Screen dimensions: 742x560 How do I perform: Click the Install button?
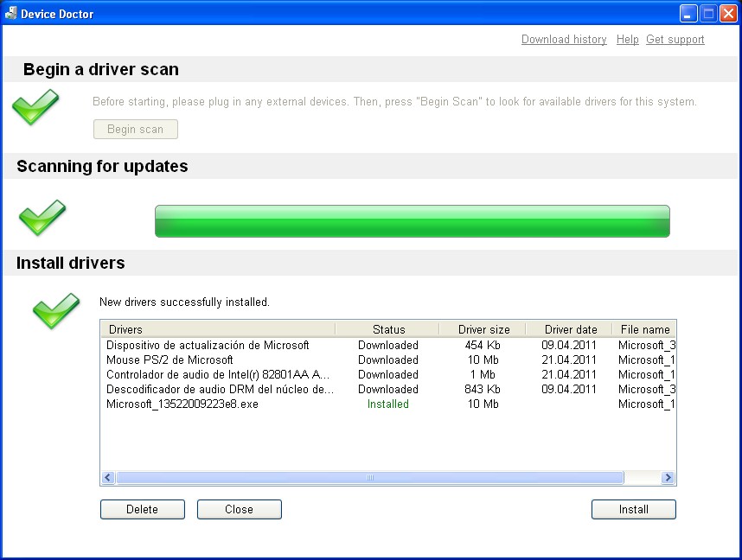[634, 509]
